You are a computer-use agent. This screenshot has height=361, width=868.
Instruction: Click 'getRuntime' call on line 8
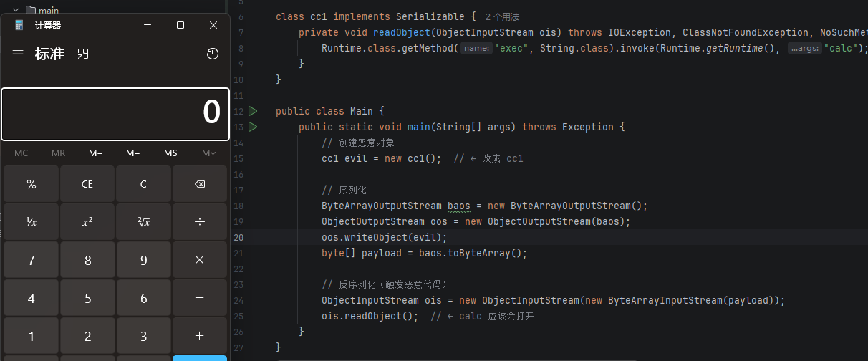point(734,48)
